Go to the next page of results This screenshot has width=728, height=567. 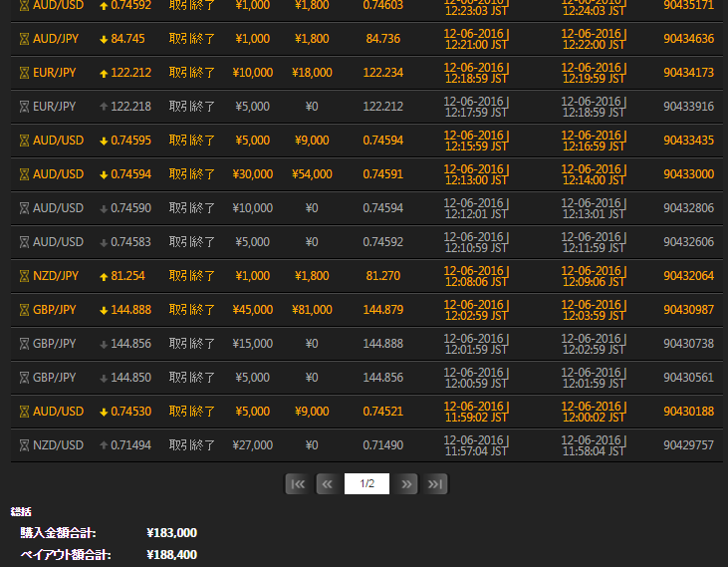(x=406, y=484)
